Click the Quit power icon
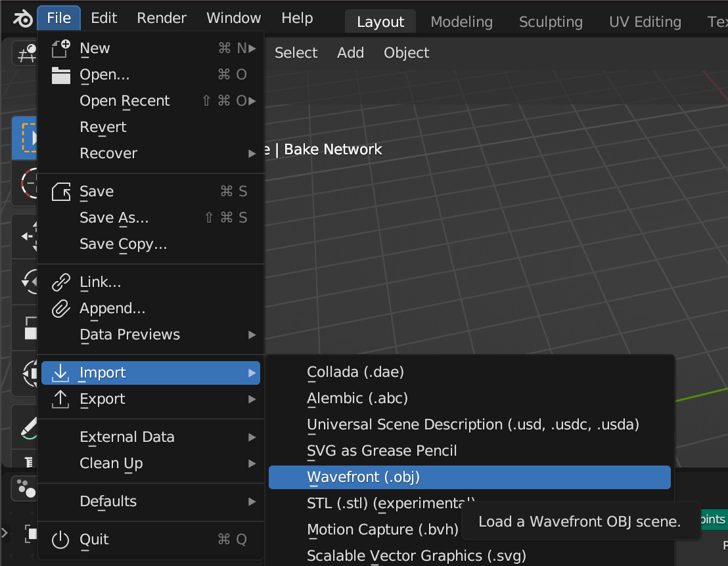This screenshot has width=728, height=566. pos(60,540)
